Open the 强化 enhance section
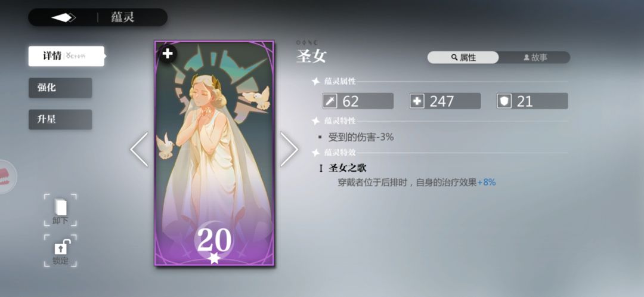Image resolution: width=644 pixels, height=297 pixels. [x=60, y=88]
